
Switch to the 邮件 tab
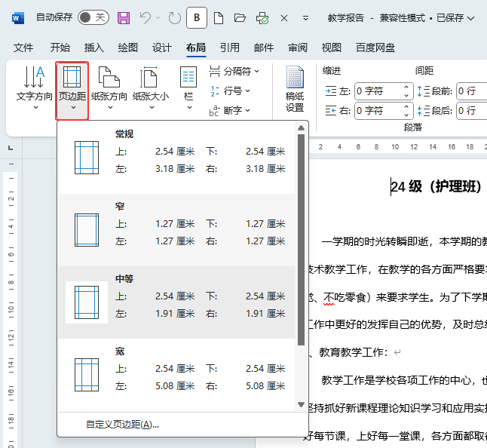pos(264,48)
